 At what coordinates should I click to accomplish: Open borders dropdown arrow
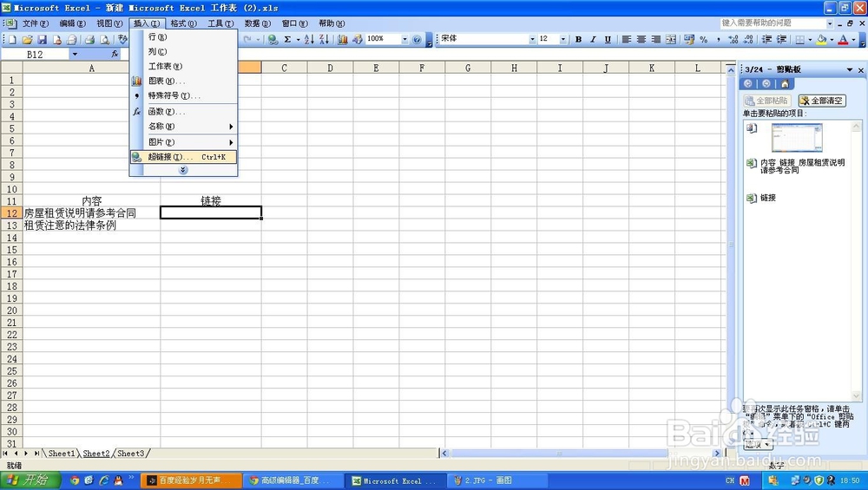(x=810, y=39)
